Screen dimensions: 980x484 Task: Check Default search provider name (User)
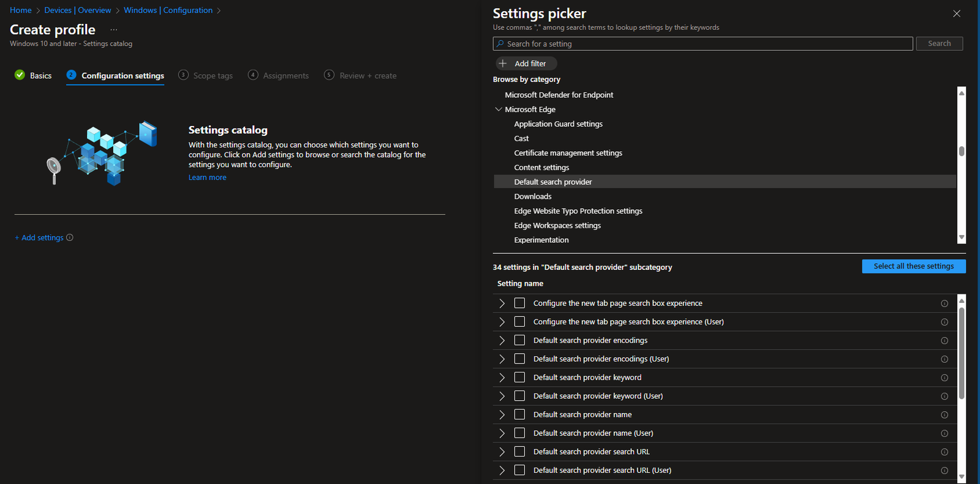coord(520,433)
